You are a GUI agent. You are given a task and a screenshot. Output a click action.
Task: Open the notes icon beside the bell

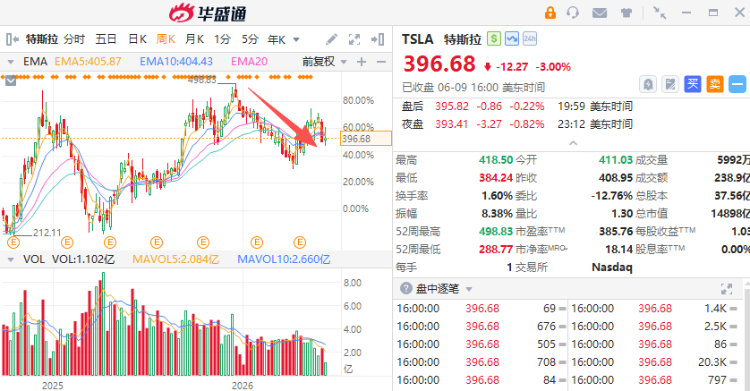click(670, 85)
